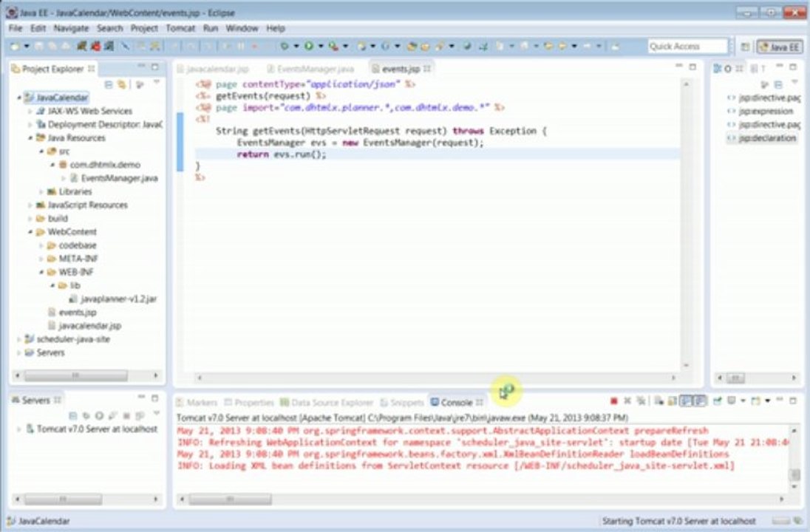Open the Open Console dropdown arrow

pos(768,400)
